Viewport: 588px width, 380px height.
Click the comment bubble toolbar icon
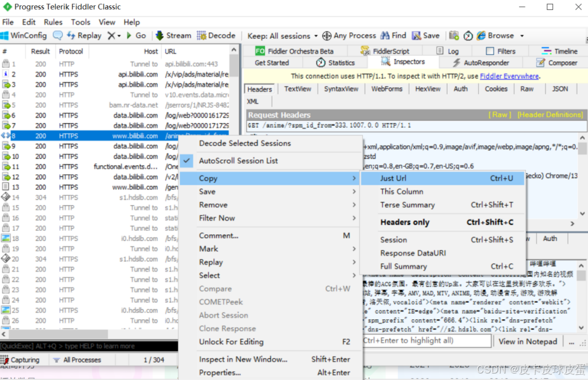click(58, 35)
